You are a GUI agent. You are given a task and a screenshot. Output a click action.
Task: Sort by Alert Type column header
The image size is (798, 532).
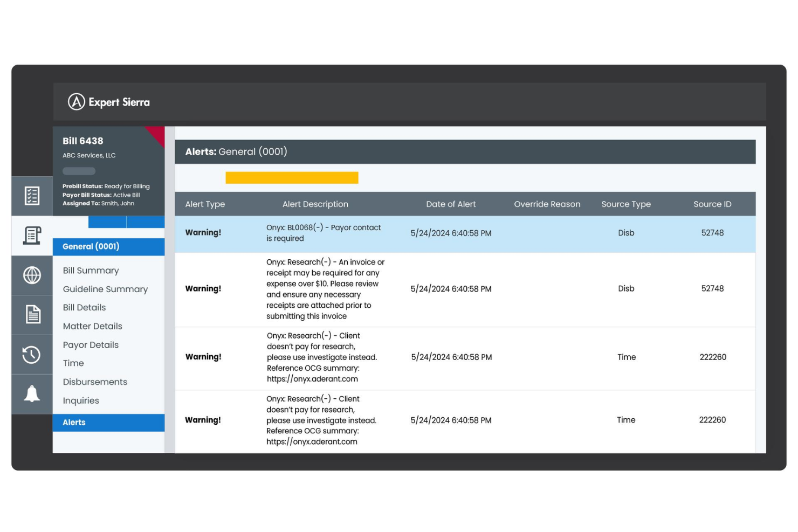205,204
